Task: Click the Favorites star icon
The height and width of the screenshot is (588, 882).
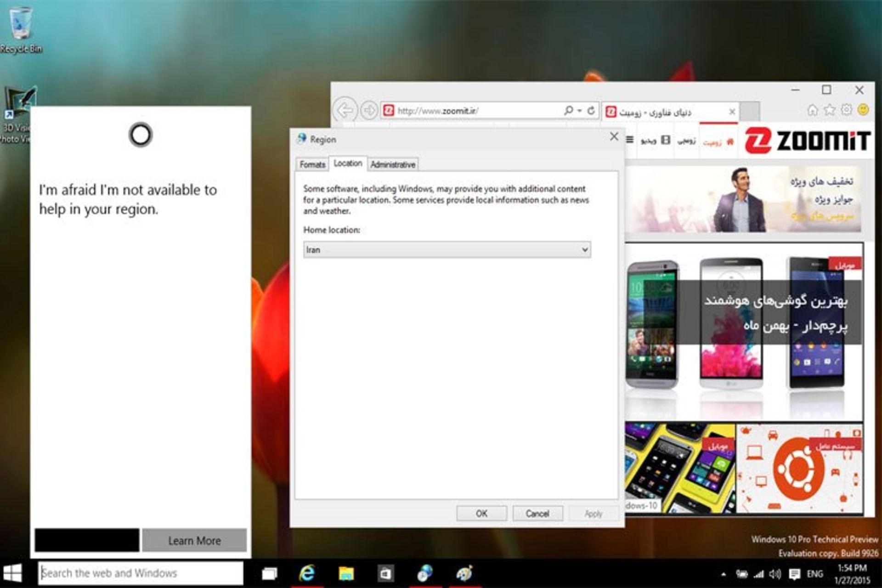Action: tap(829, 110)
